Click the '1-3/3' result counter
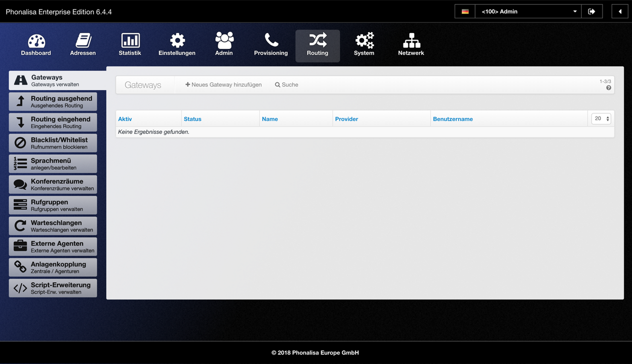This screenshot has height=364, width=632. click(x=605, y=81)
